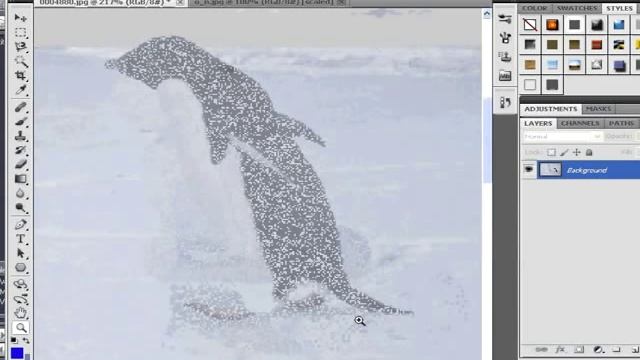Reset default foreground and background colors

(x=14, y=340)
